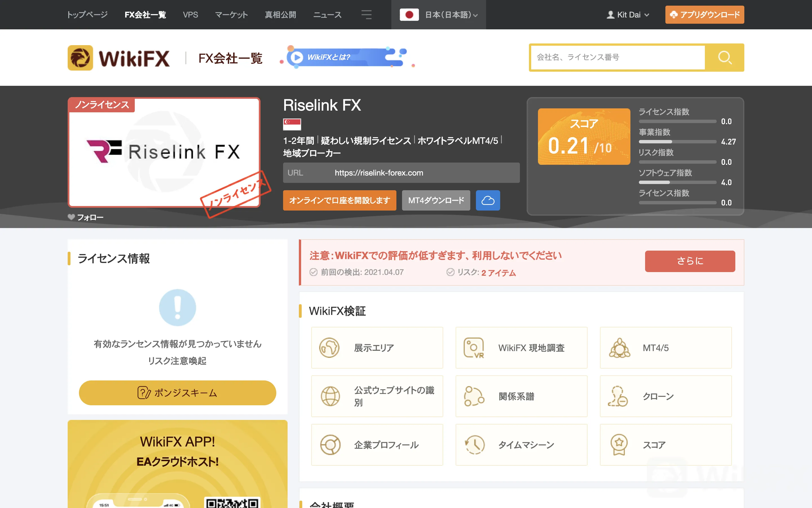Click the スコア medal icon
The image size is (812, 508).
[x=619, y=445]
